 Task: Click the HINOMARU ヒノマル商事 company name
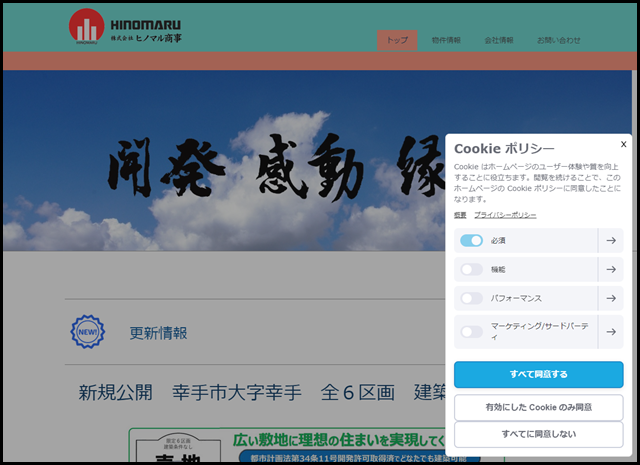(x=146, y=31)
